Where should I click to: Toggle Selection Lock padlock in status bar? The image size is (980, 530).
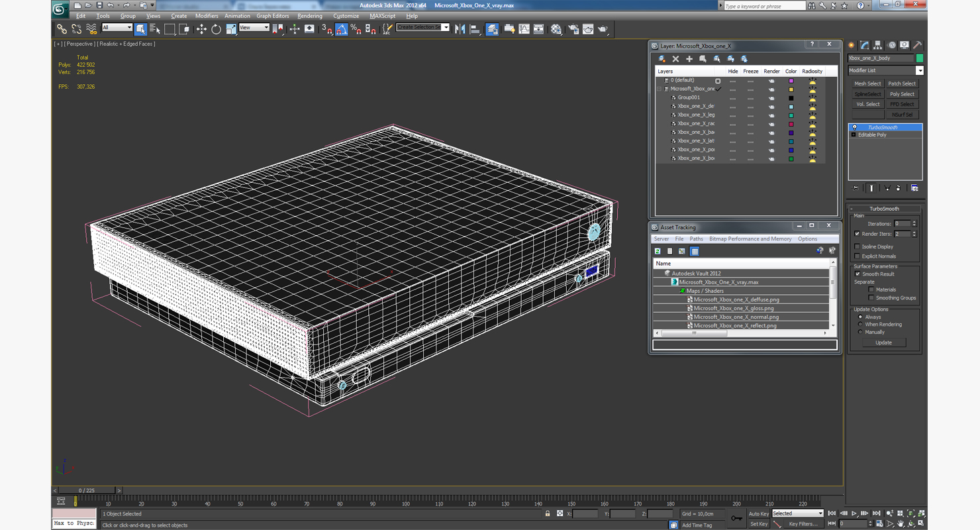click(548, 513)
